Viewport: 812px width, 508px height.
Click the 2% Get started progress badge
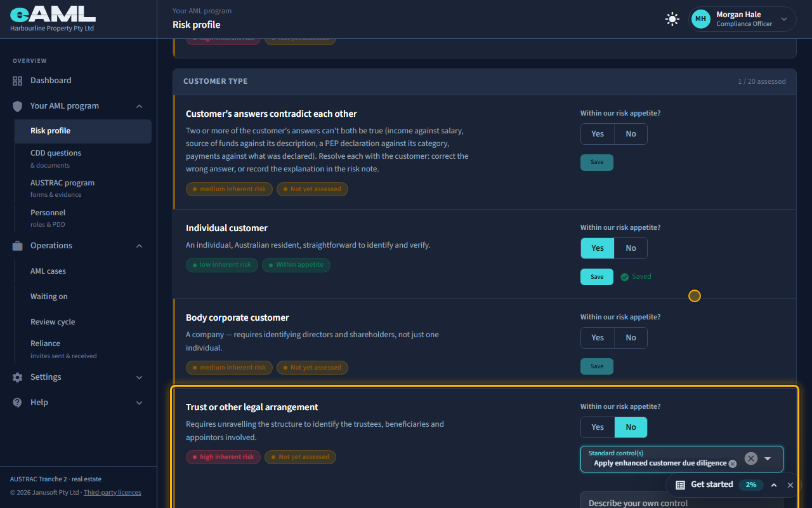point(751,485)
